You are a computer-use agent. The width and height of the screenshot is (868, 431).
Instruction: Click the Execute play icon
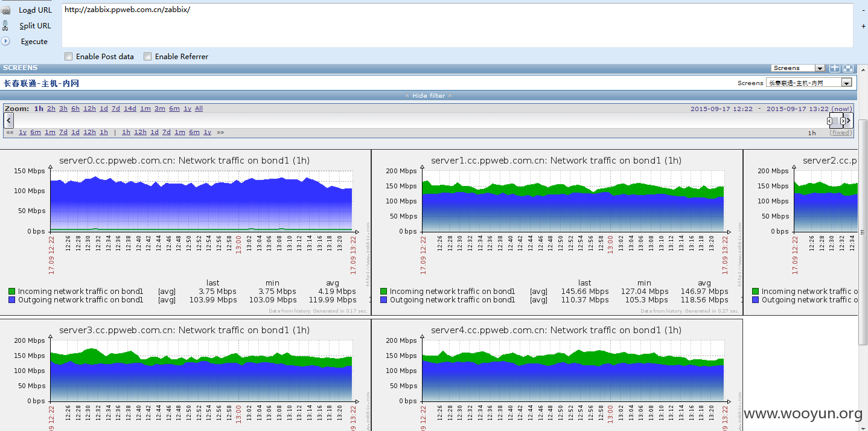5,41
